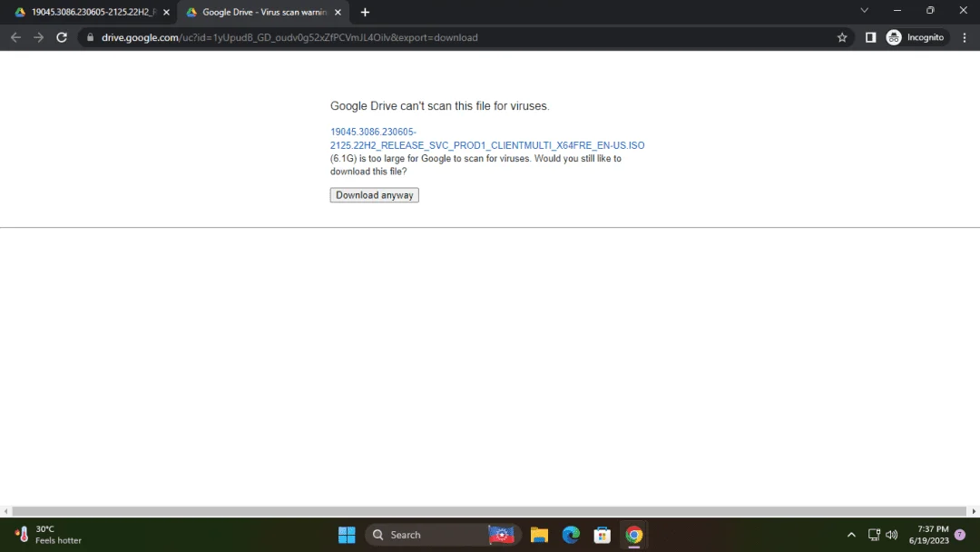
Task: Open the Windows Start menu
Action: pos(347,535)
